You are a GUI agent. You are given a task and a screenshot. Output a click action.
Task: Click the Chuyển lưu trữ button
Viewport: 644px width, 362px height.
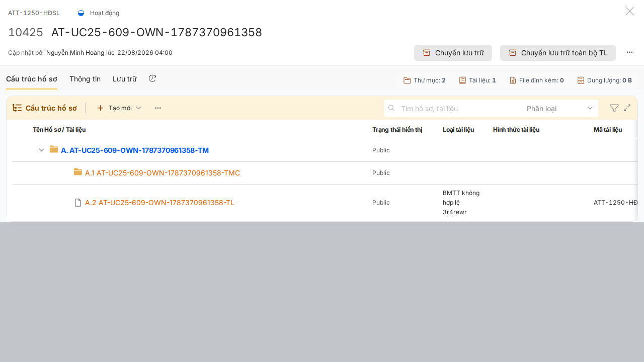point(453,53)
